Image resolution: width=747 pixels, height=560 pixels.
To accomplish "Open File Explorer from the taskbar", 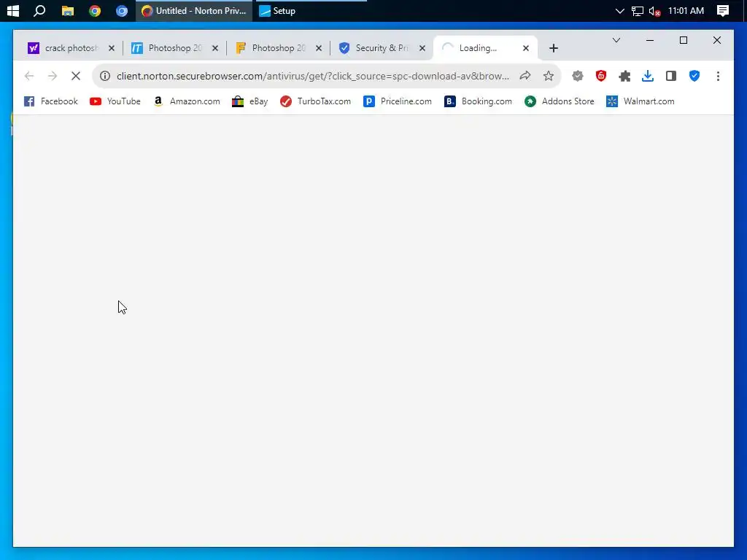I will click(68, 10).
